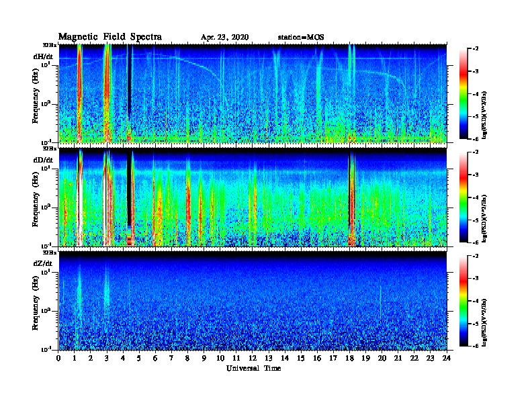Click the log PSD axis label next to the dH/dt color bar
This screenshot has width=532, height=411.
click(x=485, y=115)
